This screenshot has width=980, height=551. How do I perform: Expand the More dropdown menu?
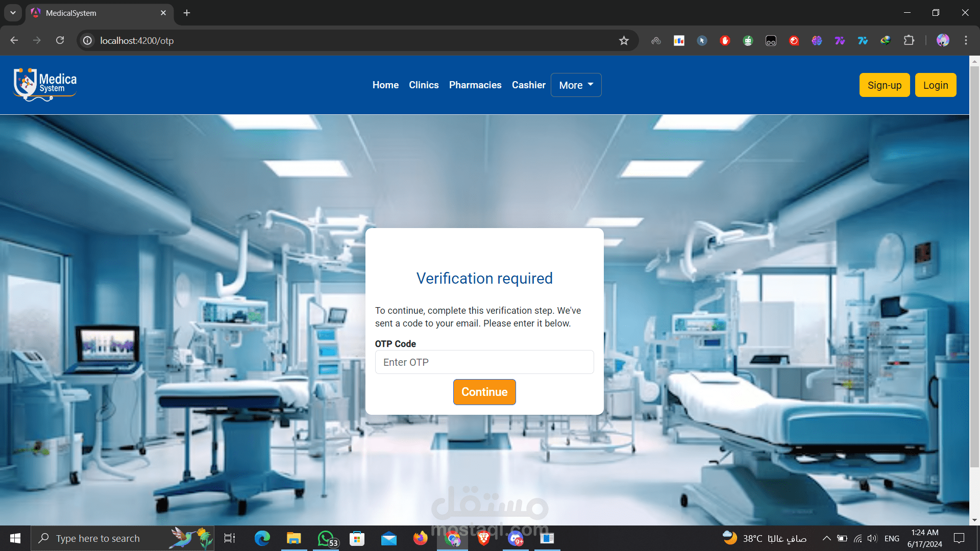576,85
